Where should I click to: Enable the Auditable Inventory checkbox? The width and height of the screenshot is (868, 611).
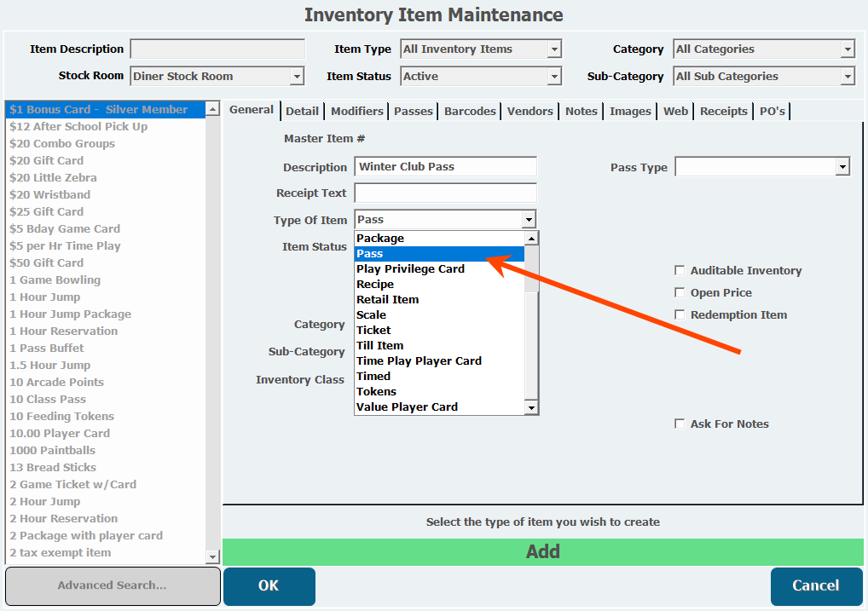[680, 271]
